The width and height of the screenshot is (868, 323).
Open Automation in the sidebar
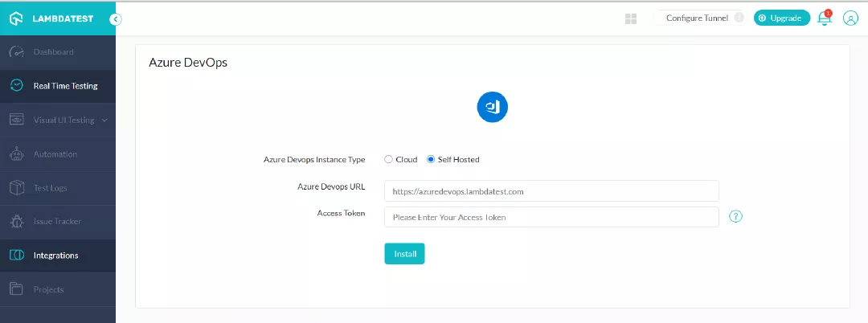(x=58, y=154)
